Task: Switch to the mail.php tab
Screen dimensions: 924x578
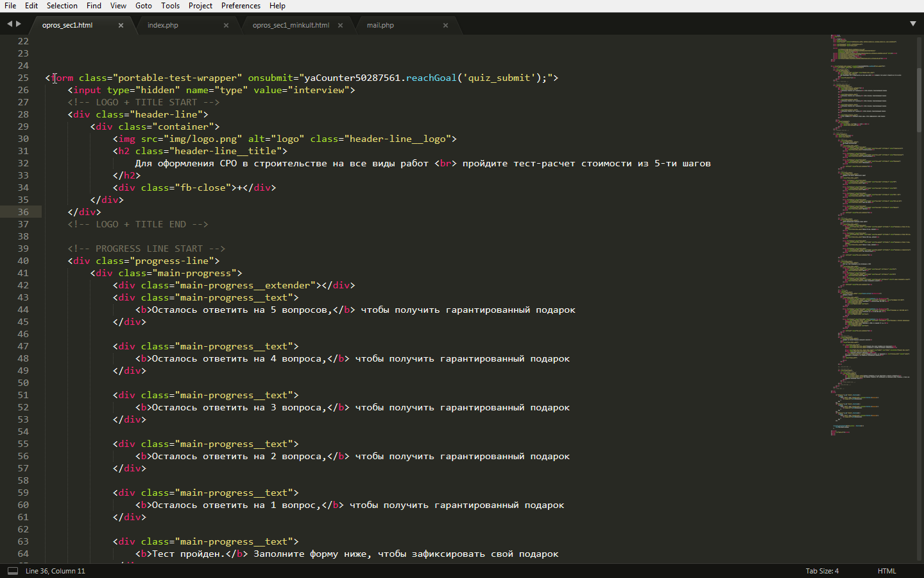Action: click(381, 25)
